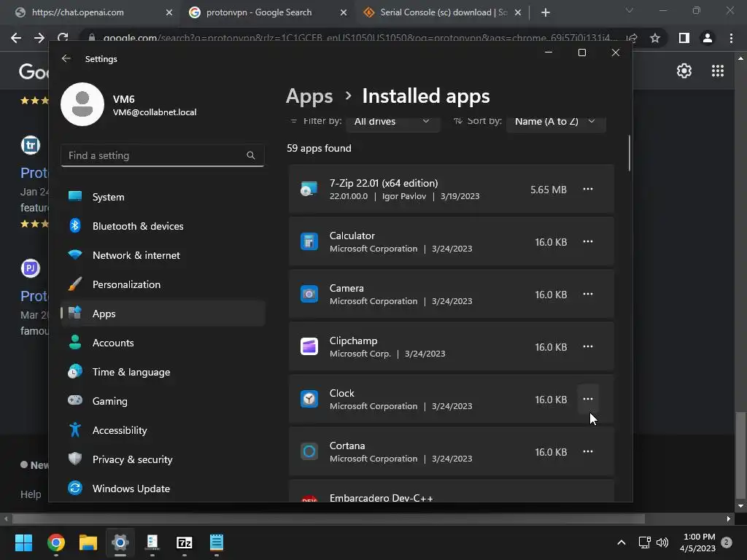The image size is (747, 560).
Task: Click the 7-Zip app icon
Action: click(x=309, y=189)
